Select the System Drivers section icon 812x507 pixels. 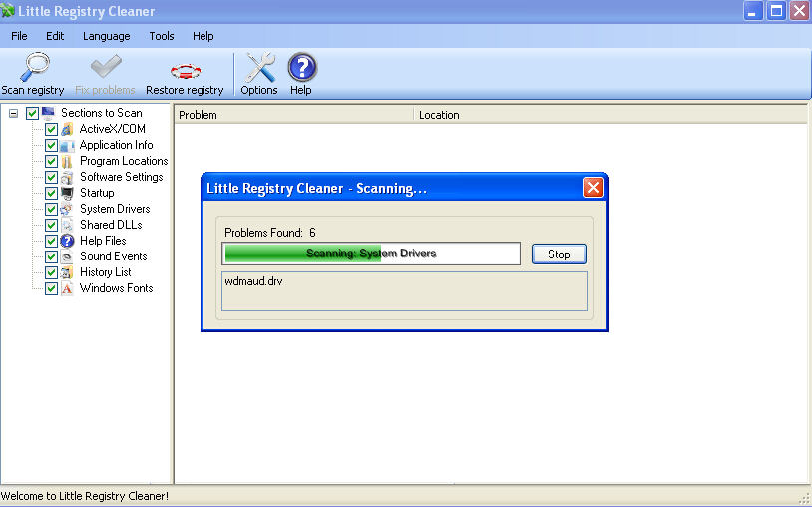pos(67,209)
